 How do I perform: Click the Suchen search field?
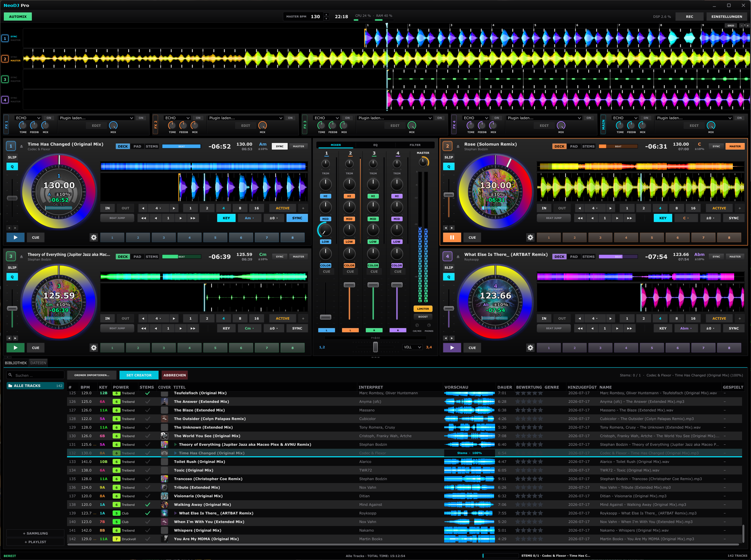35,375
